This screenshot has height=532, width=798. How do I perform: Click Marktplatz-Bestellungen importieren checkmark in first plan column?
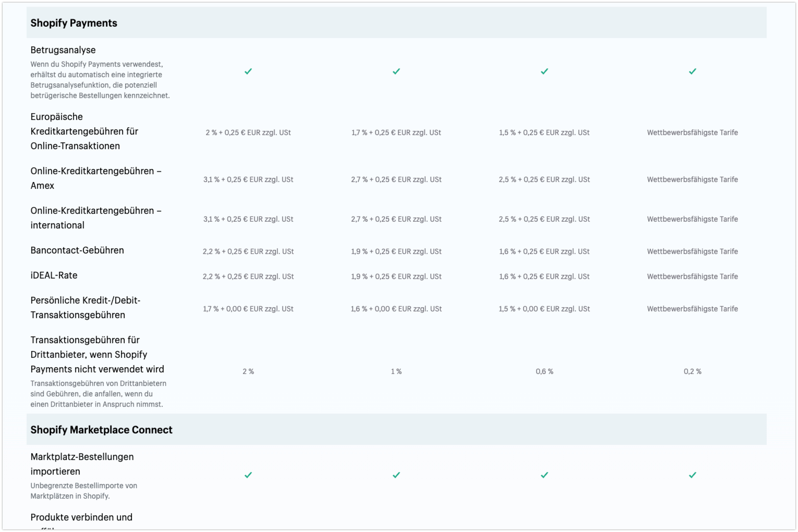point(248,475)
